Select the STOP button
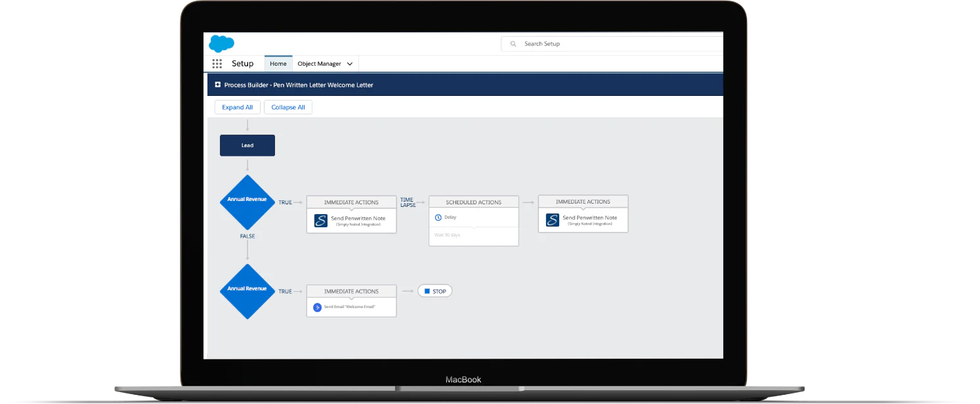This screenshot has height=404, width=980. pyautogui.click(x=435, y=291)
